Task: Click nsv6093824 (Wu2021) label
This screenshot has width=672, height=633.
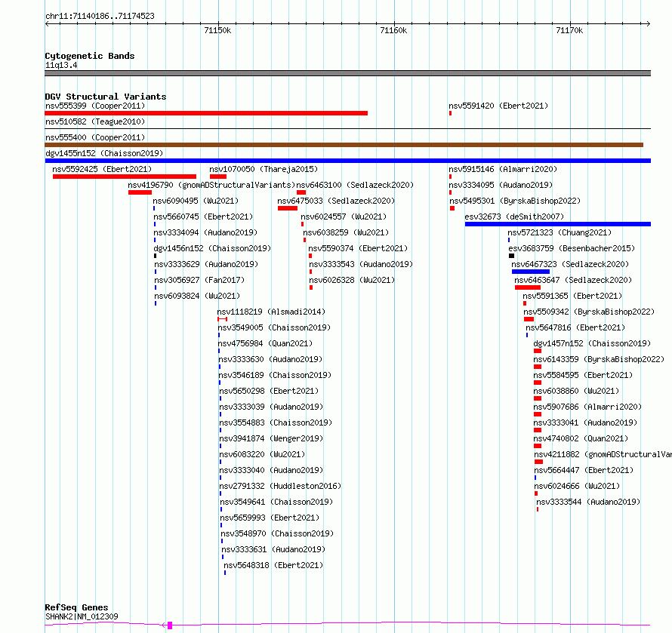Action: coord(198,296)
